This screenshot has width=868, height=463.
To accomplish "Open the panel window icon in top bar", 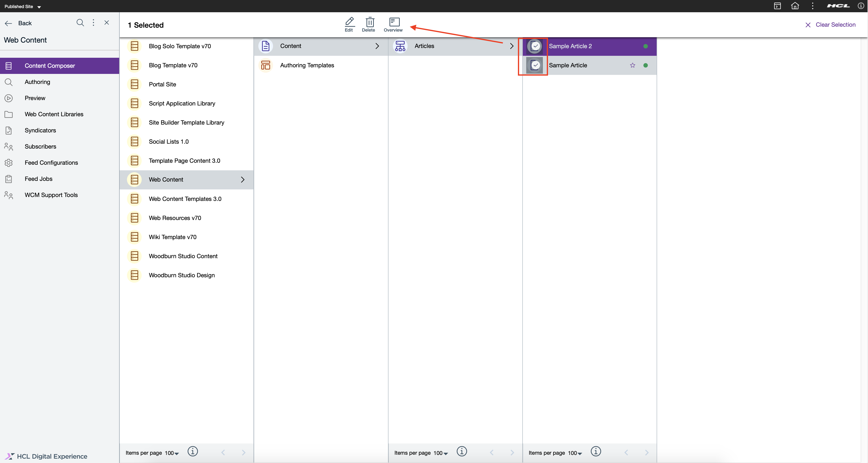I will [x=777, y=6].
